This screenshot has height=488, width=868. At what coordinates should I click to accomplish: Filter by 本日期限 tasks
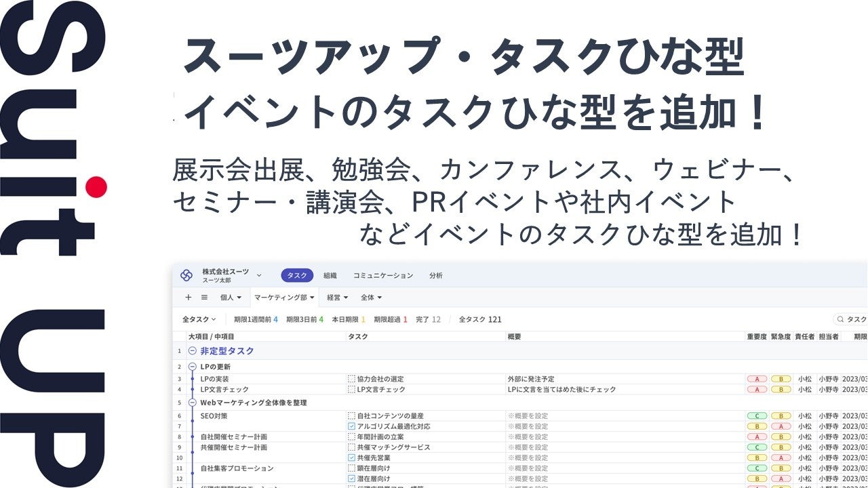[x=349, y=319]
